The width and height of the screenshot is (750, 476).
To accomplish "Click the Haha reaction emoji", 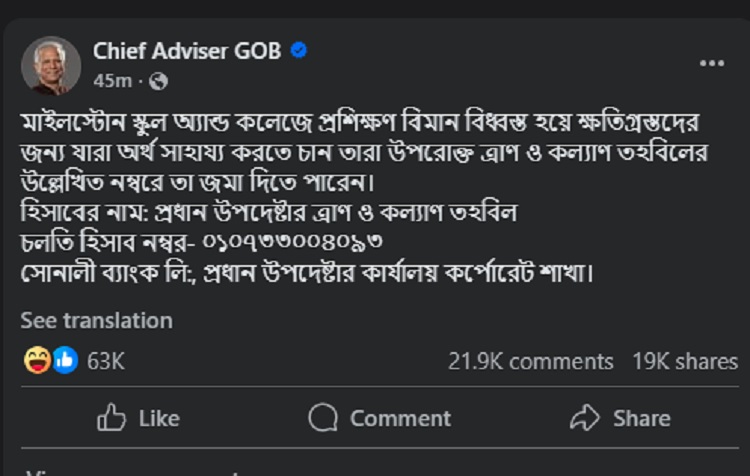I will [x=39, y=362].
